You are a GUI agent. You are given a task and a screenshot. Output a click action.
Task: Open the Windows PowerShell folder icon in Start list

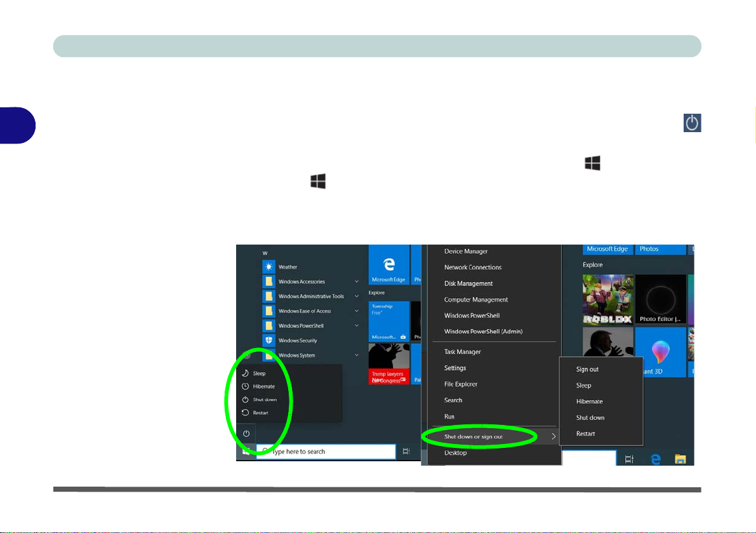269,326
